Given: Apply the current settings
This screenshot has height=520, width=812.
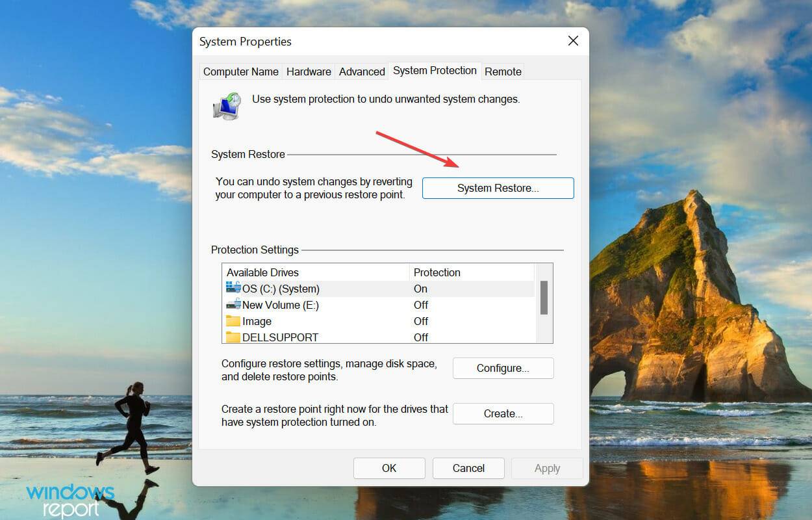Looking at the screenshot, I should (x=547, y=468).
